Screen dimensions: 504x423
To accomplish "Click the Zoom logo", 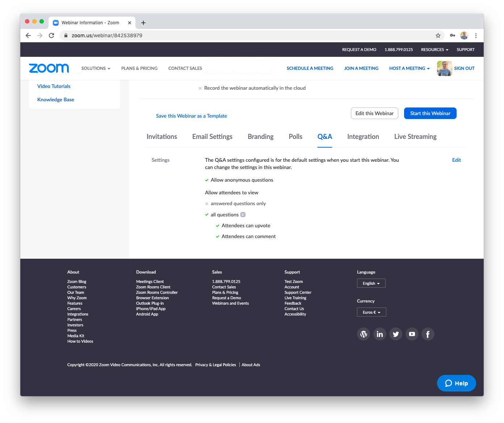I will click(49, 68).
